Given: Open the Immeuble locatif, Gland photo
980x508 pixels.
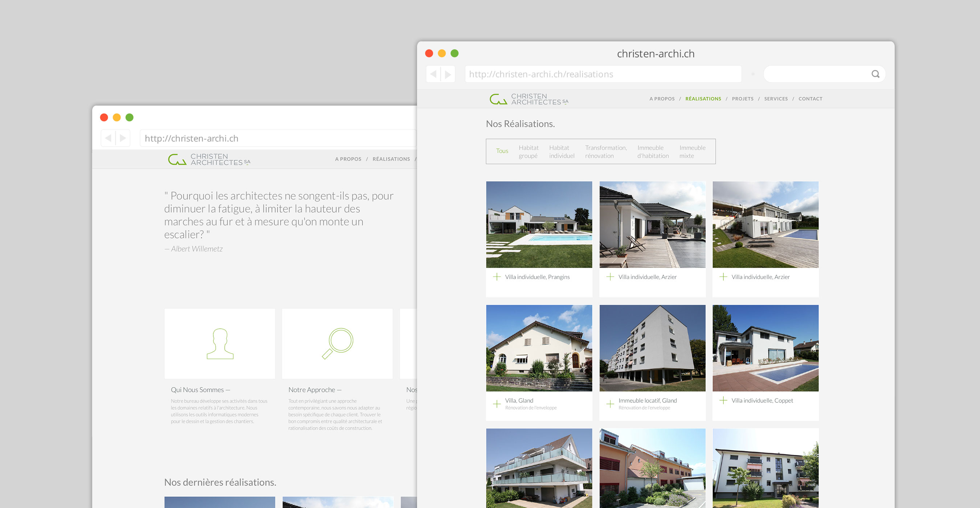Looking at the screenshot, I should [x=653, y=348].
